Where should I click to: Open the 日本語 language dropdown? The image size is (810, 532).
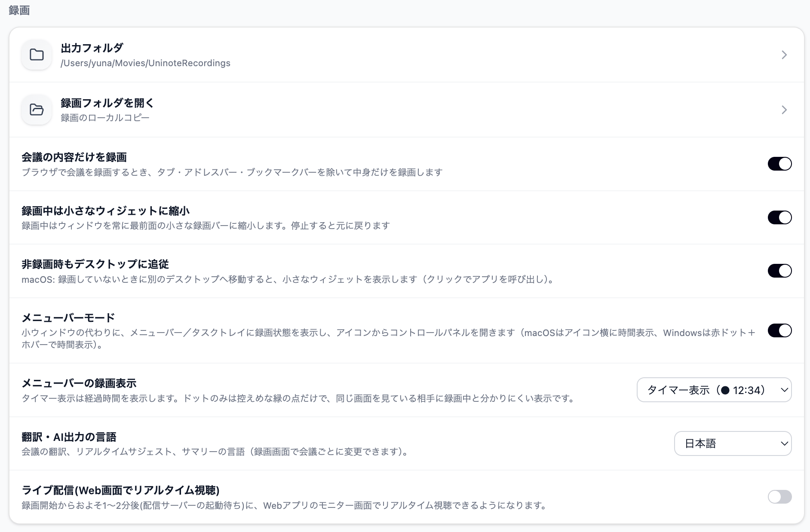click(733, 443)
